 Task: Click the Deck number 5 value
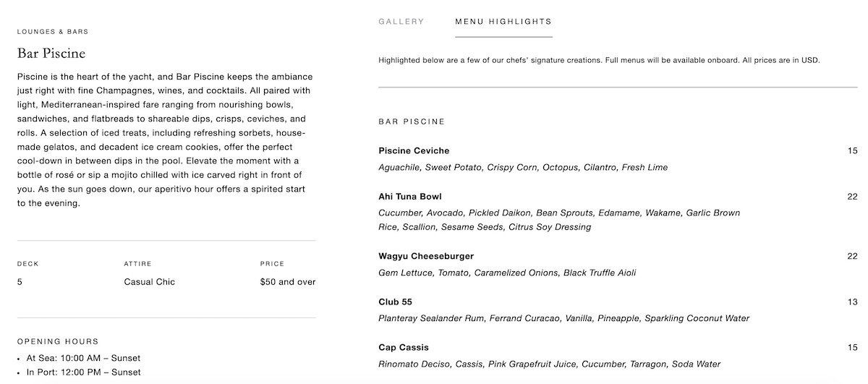(20, 282)
